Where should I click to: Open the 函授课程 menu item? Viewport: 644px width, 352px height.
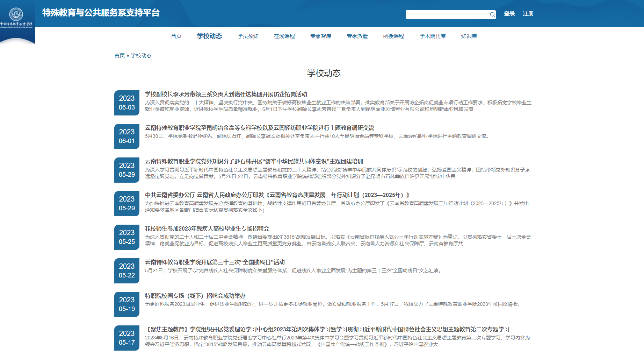coord(393,36)
